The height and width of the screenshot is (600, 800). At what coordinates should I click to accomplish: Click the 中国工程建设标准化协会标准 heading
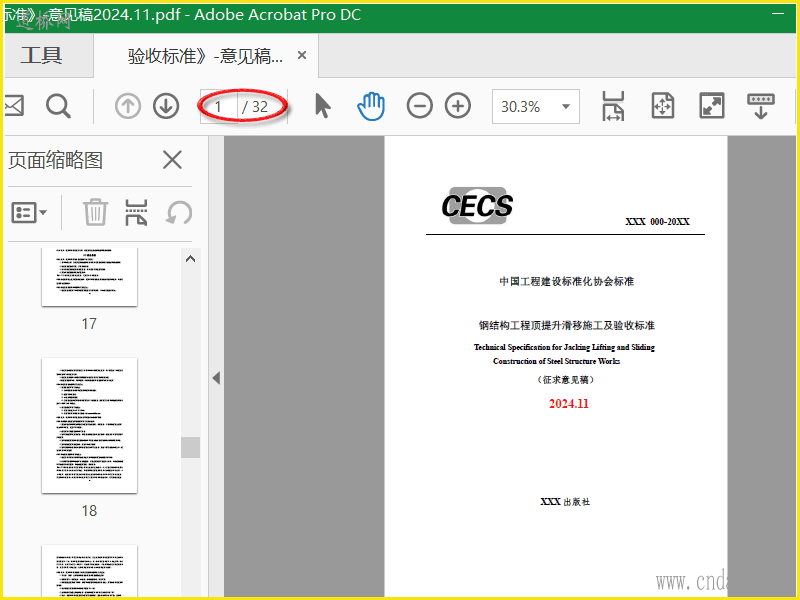click(566, 282)
